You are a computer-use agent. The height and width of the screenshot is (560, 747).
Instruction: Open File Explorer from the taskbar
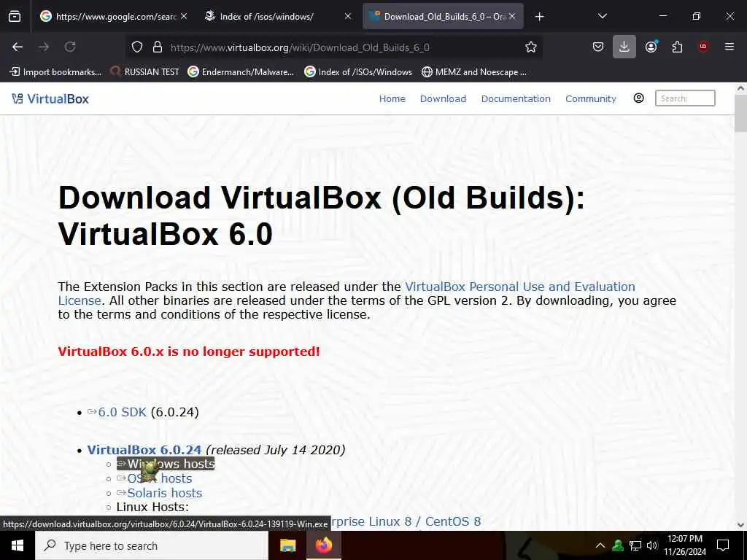[x=287, y=545]
